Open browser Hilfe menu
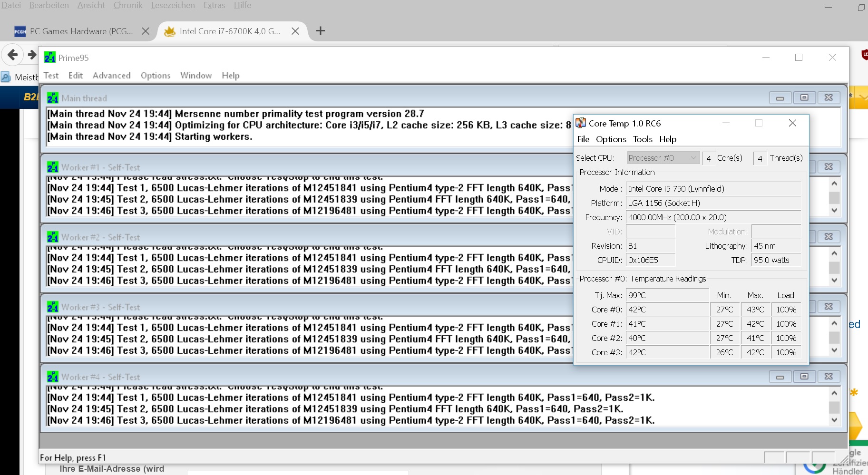The height and width of the screenshot is (475, 868). (242, 5)
